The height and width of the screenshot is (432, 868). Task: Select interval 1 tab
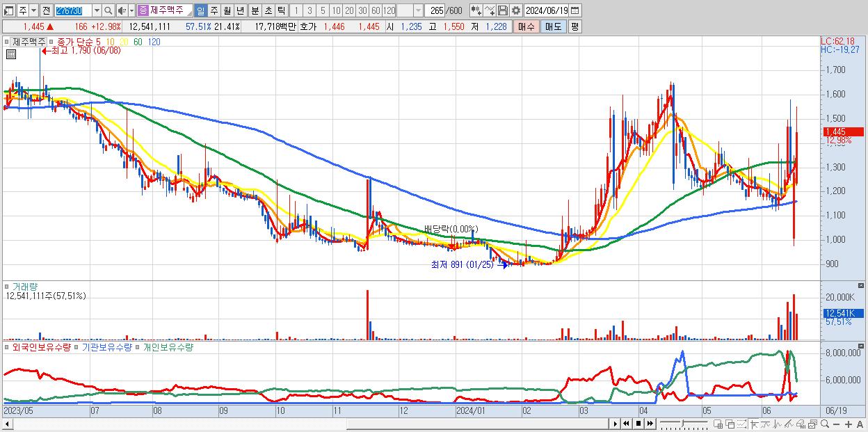[296, 11]
